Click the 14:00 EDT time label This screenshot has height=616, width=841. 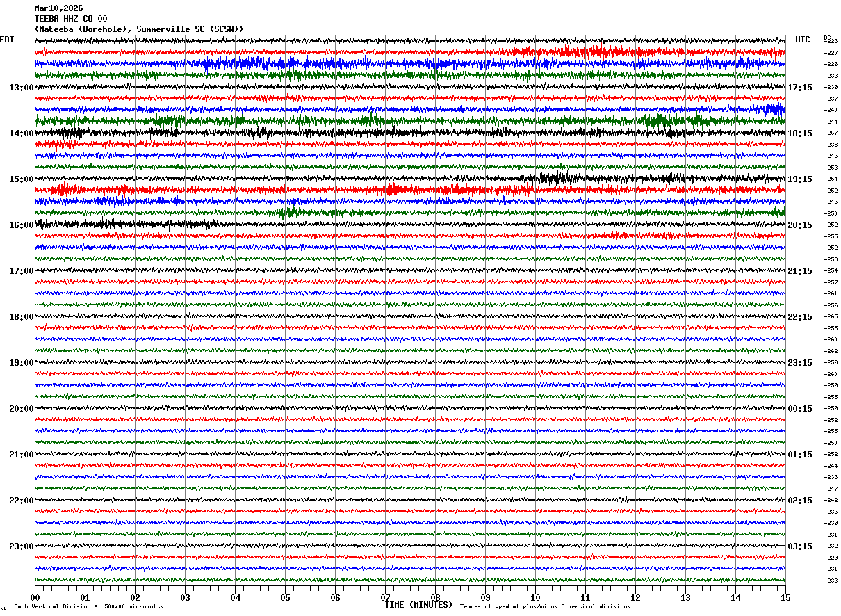(22, 133)
